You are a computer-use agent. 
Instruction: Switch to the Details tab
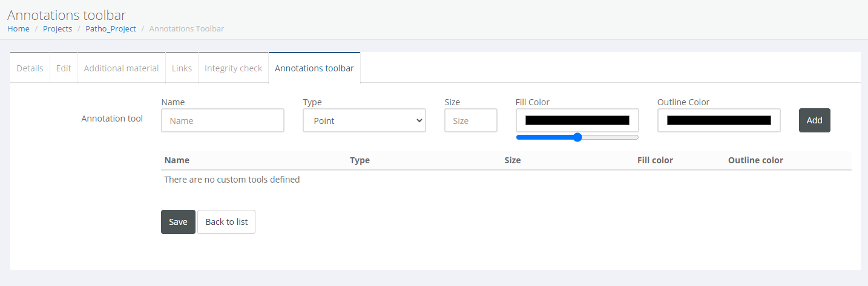point(30,68)
